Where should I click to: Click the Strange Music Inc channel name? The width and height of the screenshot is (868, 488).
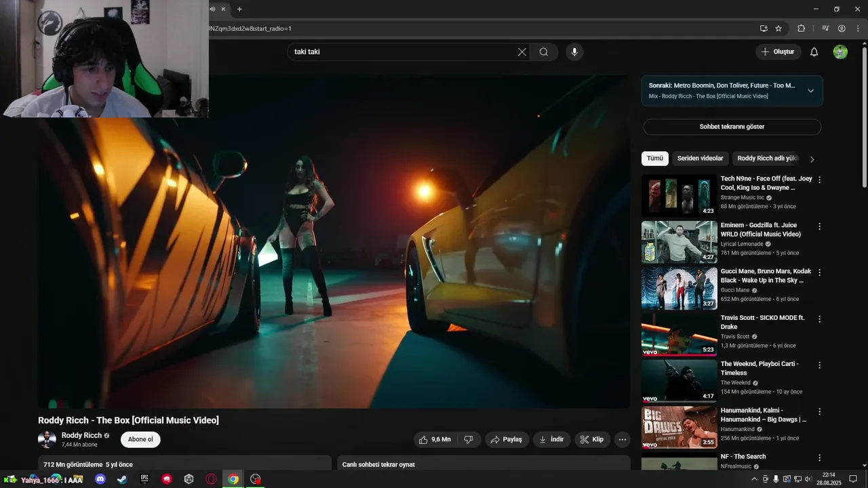(x=742, y=198)
